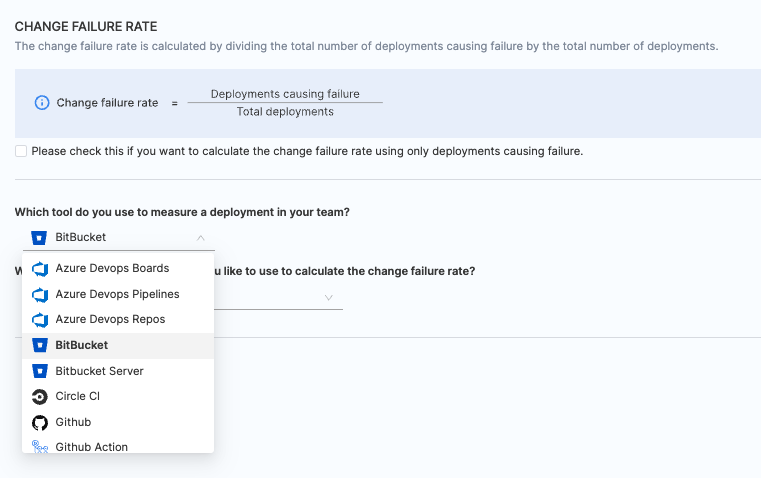The width and height of the screenshot is (761, 478).
Task: Click the Github Action workflow icon
Action: [x=40, y=447]
